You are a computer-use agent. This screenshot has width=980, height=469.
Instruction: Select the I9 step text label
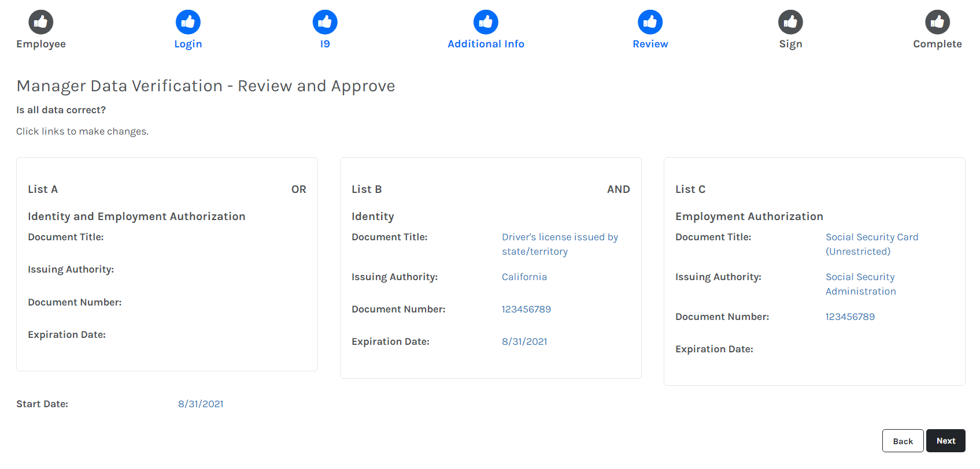[x=325, y=44]
